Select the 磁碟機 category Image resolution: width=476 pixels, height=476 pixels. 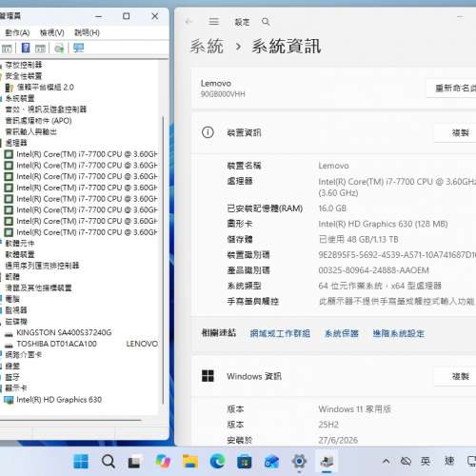click(16, 322)
